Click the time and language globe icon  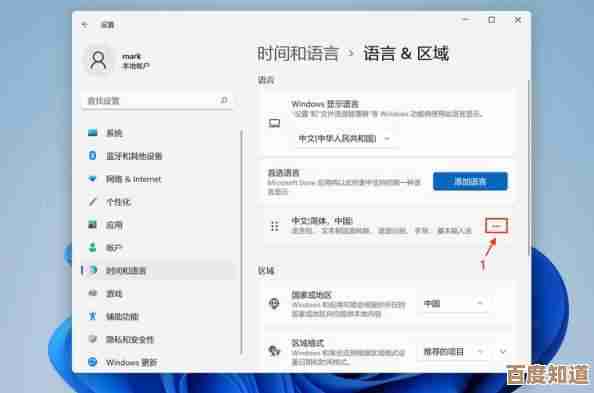93,270
